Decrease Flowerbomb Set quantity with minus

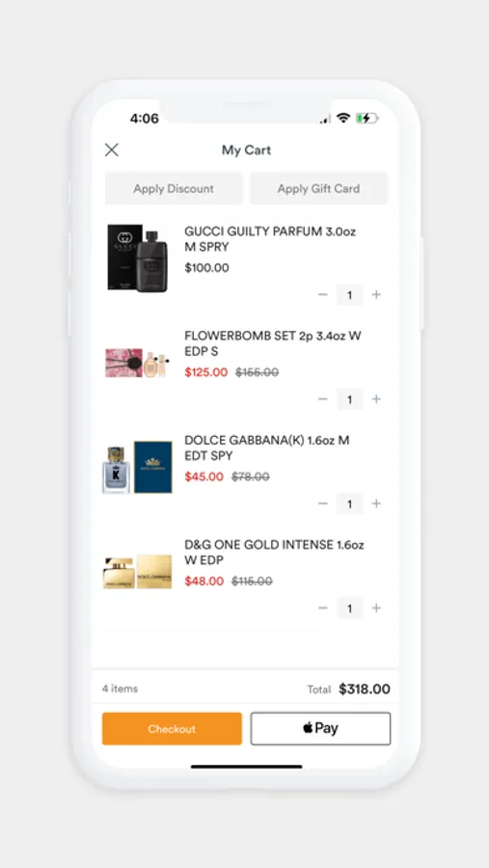point(323,399)
